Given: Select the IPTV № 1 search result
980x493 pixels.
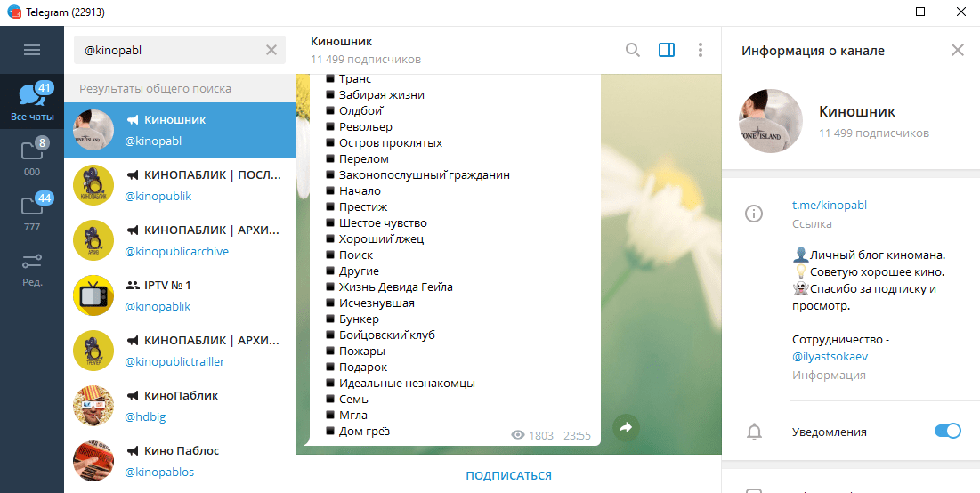Looking at the screenshot, I should pos(179,295).
